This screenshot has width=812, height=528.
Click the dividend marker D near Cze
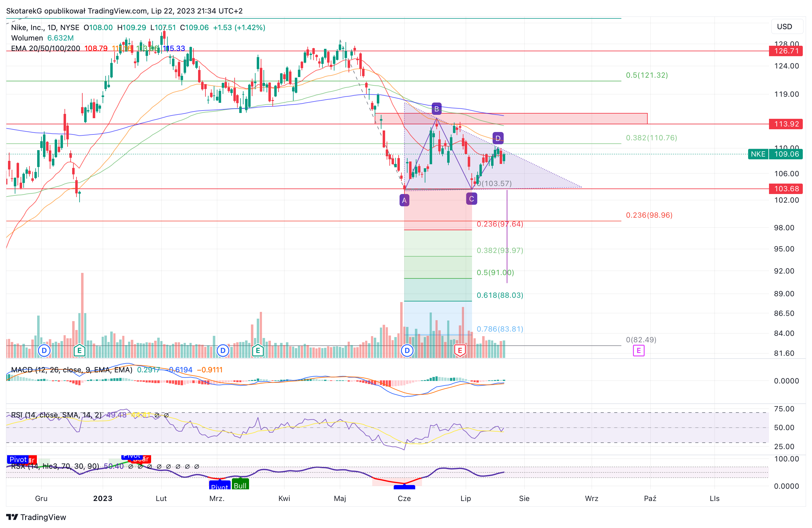coord(407,350)
